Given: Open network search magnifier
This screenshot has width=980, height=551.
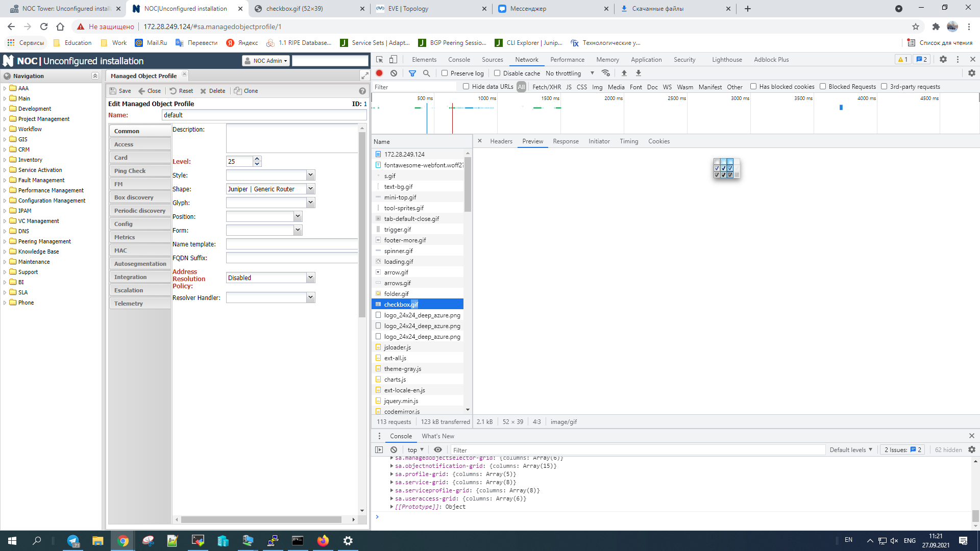Looking at the screenshot, I should click(x=427, y=73).
